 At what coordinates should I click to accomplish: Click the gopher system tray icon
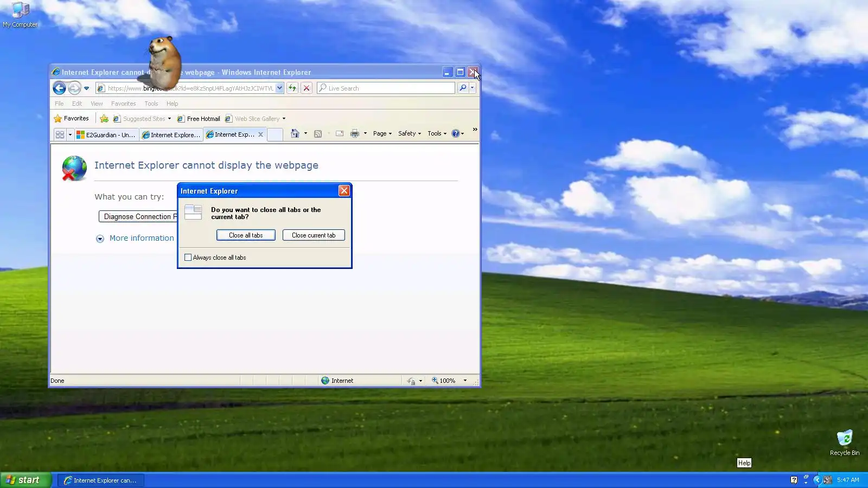pos(827,480)
